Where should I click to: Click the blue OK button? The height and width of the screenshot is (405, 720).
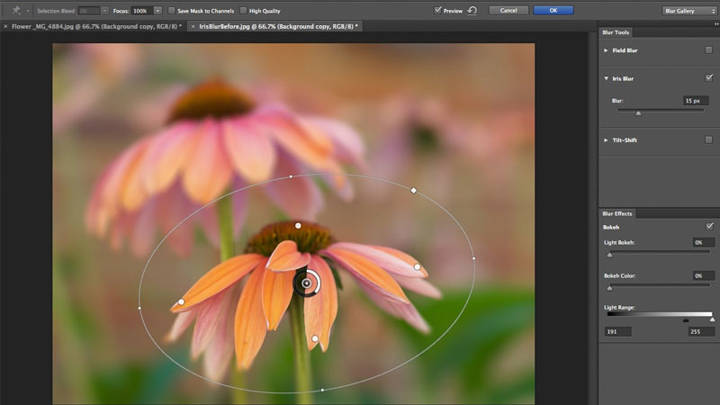point(553,10)
